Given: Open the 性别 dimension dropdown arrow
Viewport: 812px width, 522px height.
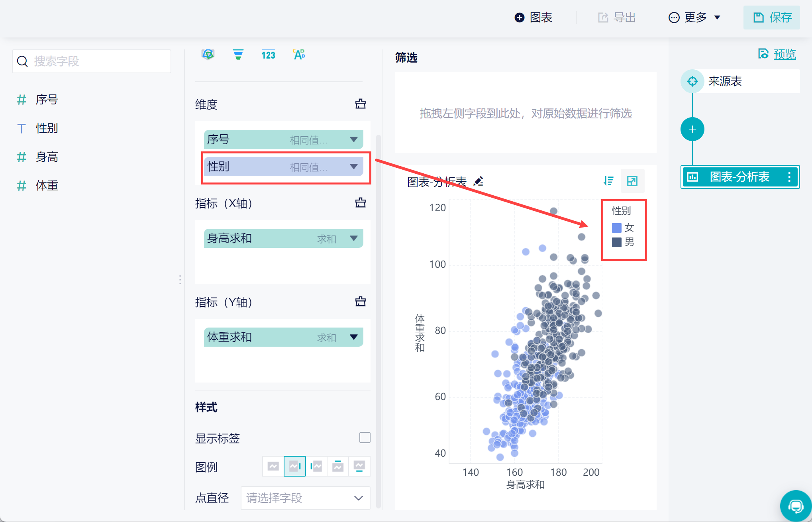Looking at the screenshot, I should tap(353, 167).
